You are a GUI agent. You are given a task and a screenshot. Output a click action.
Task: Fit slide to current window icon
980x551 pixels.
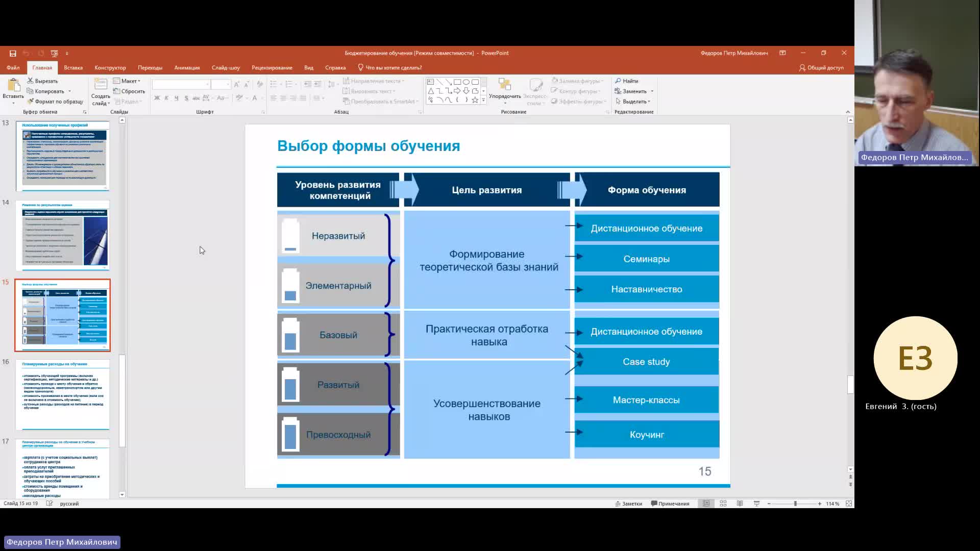(x=849, y=504)
